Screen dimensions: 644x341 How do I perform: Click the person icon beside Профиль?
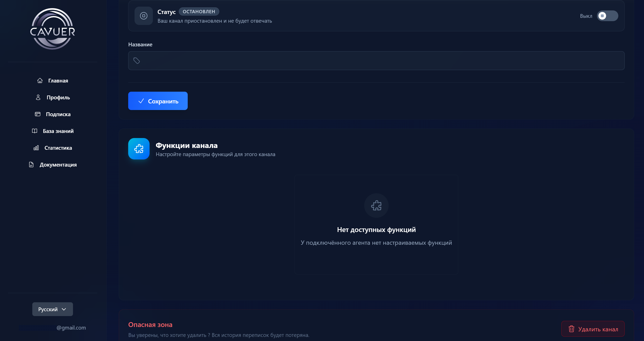point(38,97)
